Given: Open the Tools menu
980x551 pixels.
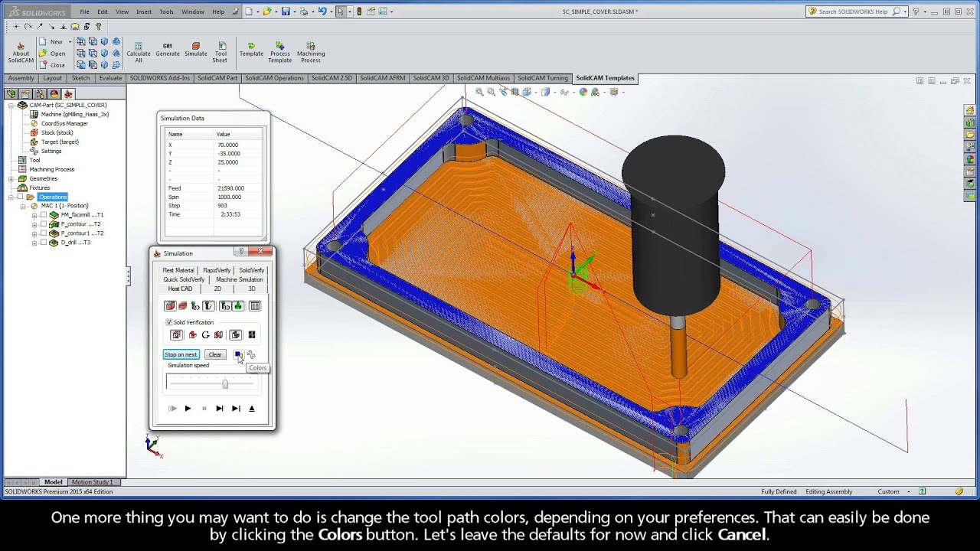Looking at the screenshot, I should [166, 11].
